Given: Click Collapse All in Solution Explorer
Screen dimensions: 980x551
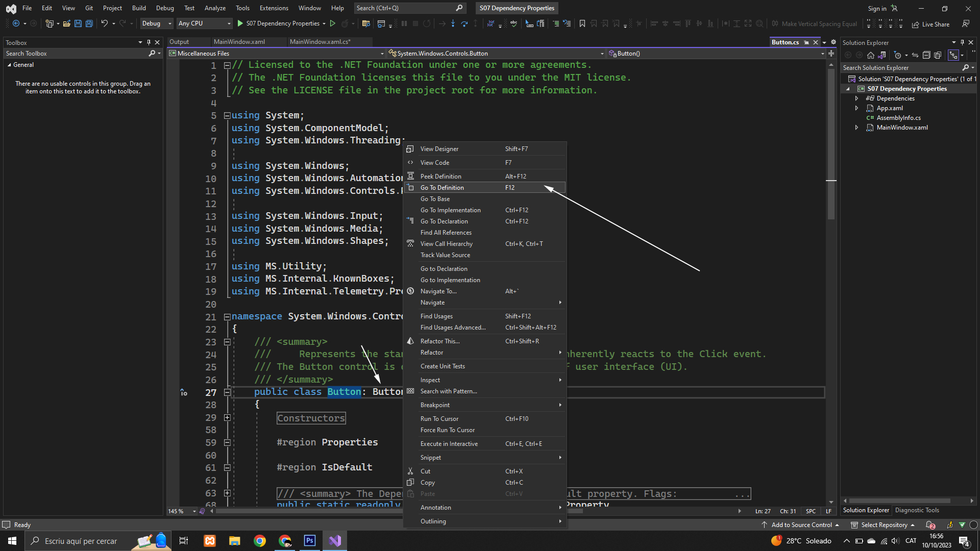Looking at the screenshot, I should [x=926, y=55].
